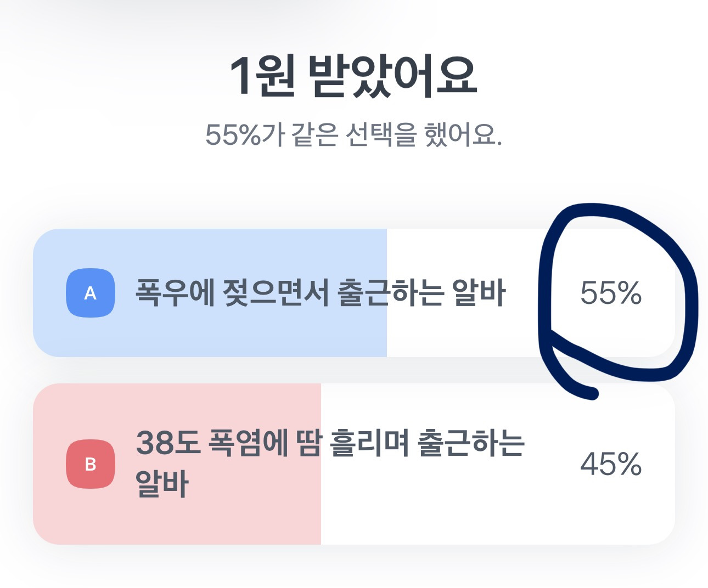Click the 45% result for option B
Viewport: 708px width, 588px height.
(x=610, y=464)
